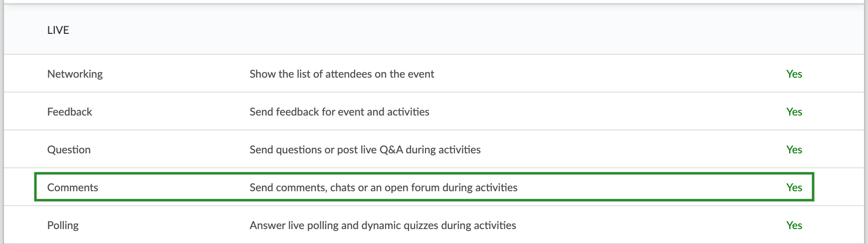Toggle the Polling Yes value
The image size is (868, 244).
click(794, 225)
